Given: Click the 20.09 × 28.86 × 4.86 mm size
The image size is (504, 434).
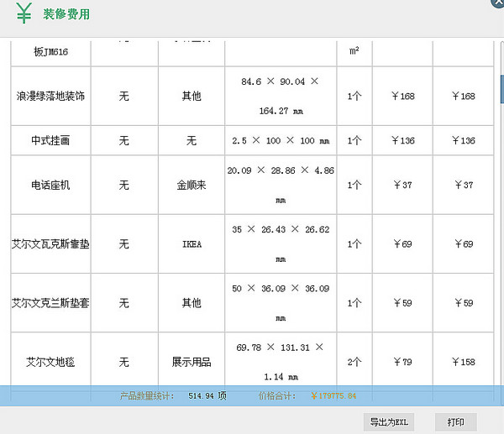Looking at the screenshot, I should click(281, 185).
